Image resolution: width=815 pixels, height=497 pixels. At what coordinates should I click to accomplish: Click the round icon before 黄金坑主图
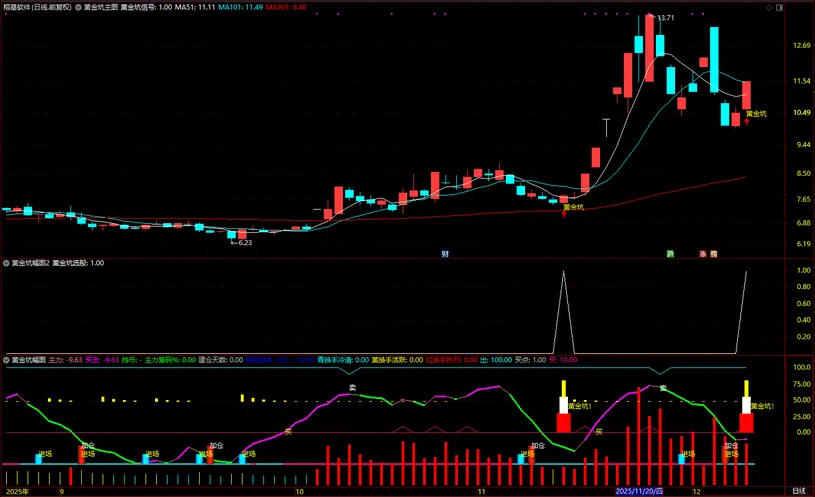(x=78, y=7)
